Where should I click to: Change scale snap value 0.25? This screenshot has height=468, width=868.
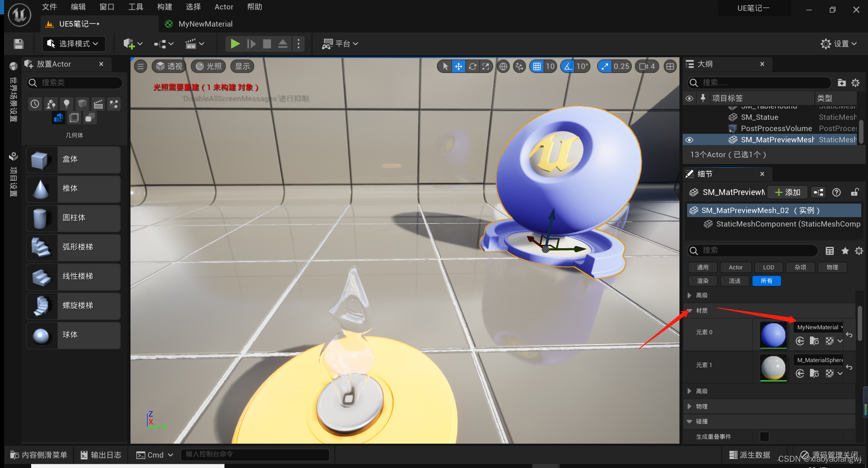621,66
